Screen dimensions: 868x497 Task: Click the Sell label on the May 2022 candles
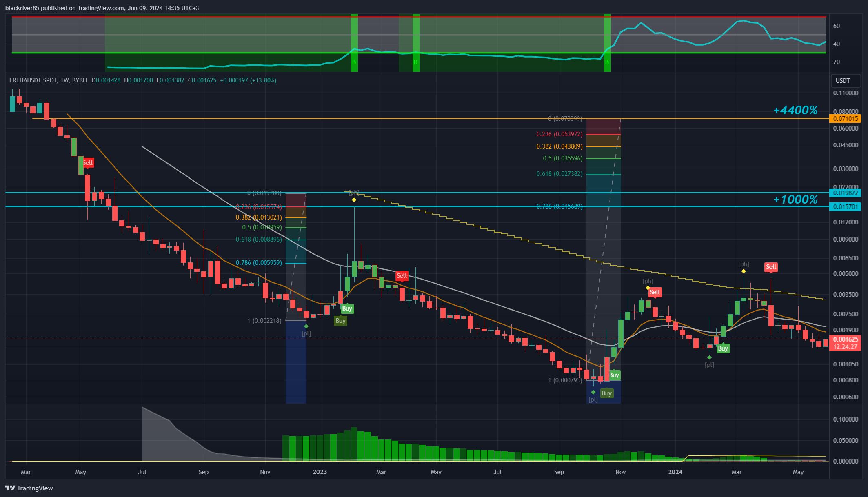(x=88, y=163)
